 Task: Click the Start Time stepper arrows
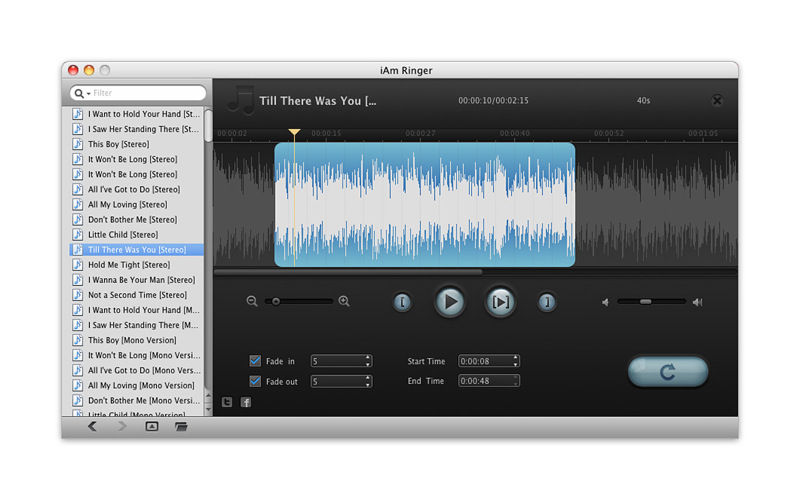point(516,361)
